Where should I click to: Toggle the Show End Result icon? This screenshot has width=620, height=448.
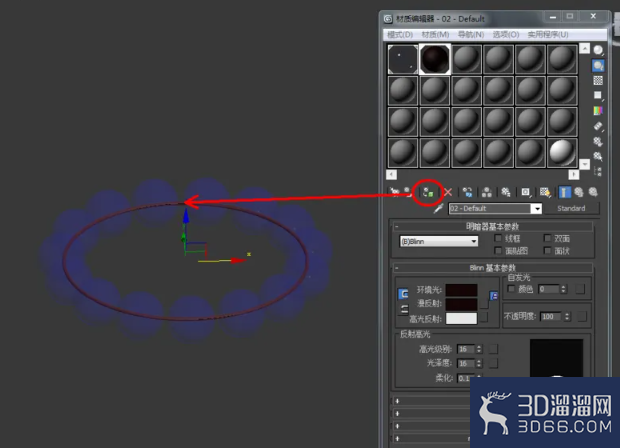(x=564, y=192)
